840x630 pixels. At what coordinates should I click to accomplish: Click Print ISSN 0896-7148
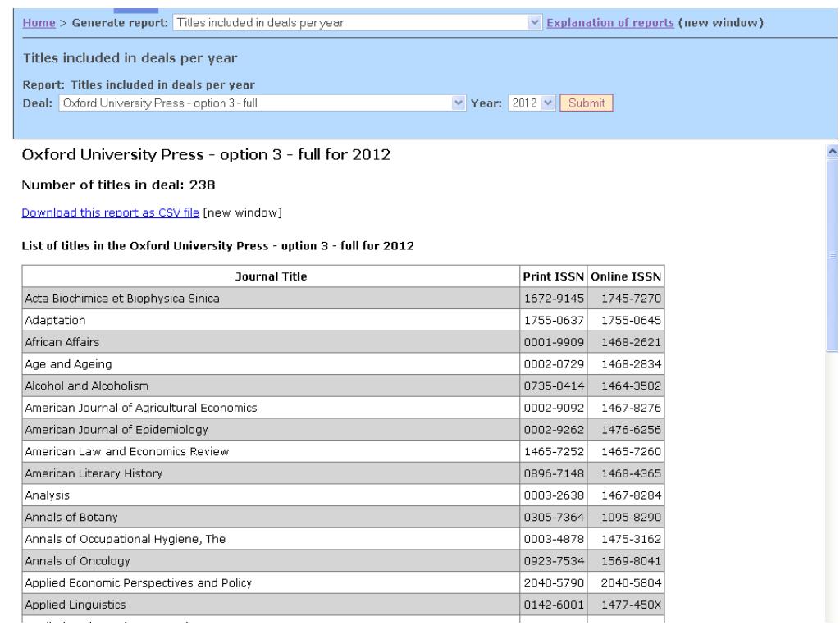[x=554, y=473]
